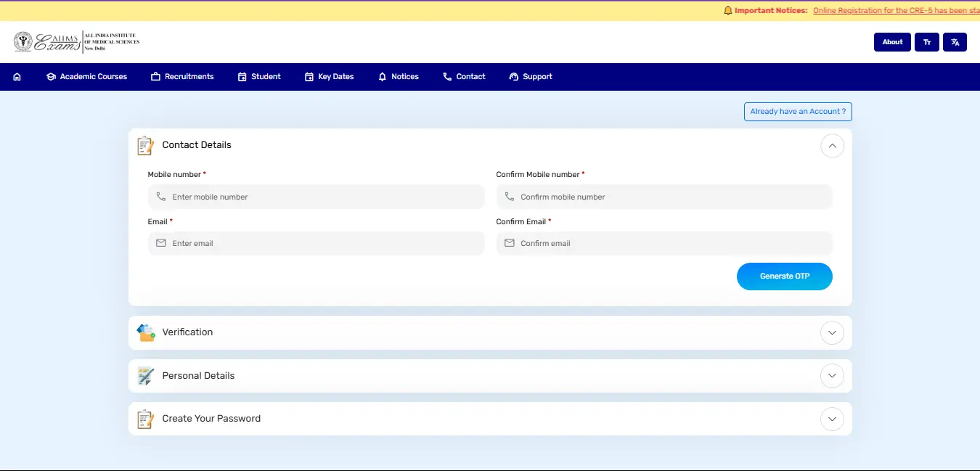Image resolution: width=980 pixels, height=471 pixels.
Task: Click the Contact Details clipboard icon
Action: coord(146,145)
